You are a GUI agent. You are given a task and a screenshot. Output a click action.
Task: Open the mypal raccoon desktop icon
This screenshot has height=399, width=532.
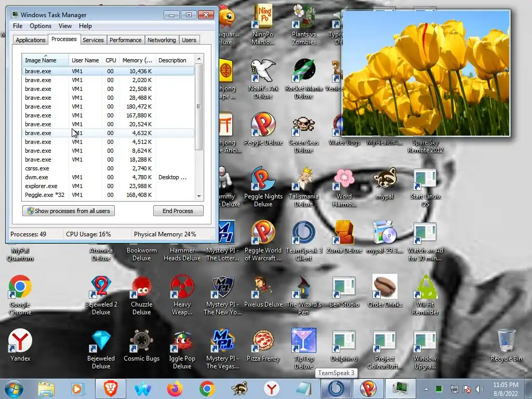(385, 183)
